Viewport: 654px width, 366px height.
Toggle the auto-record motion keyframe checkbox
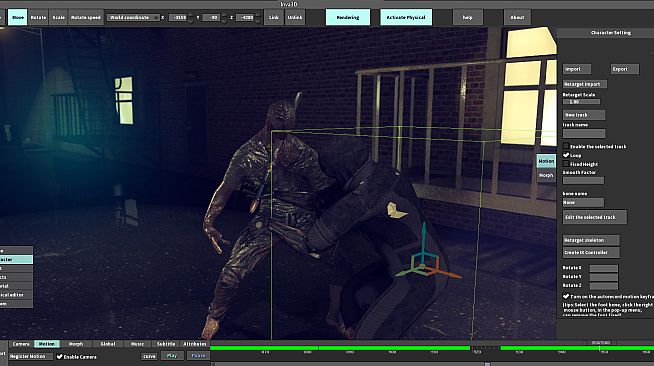point(566,296)
